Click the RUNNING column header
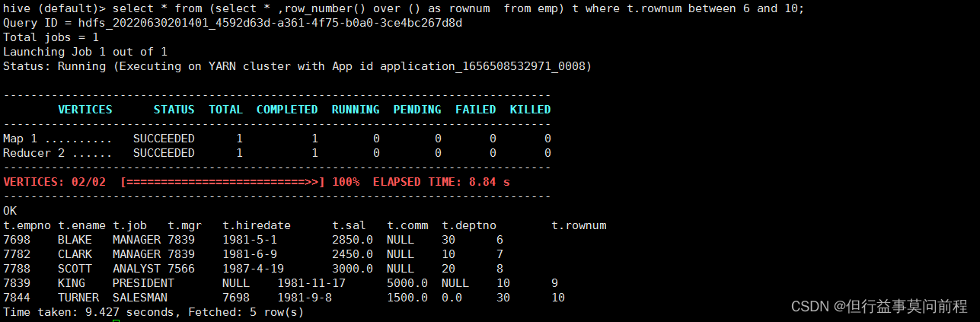Screen dimensions: 980x322 pos(356,110)
